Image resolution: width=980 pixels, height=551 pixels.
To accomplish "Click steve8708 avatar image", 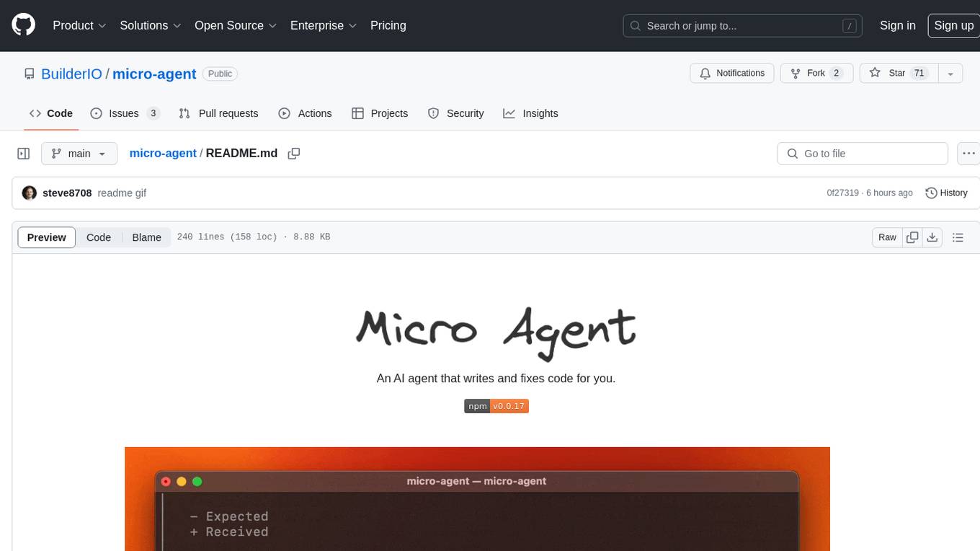I will click(30, 193).
